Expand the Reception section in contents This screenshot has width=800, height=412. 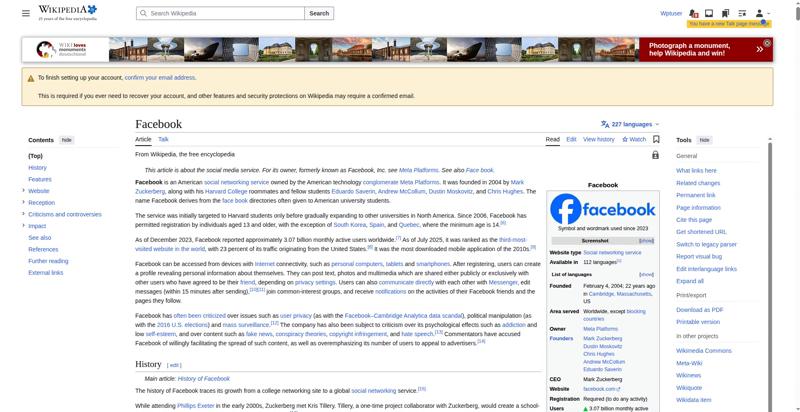(23, 202)
